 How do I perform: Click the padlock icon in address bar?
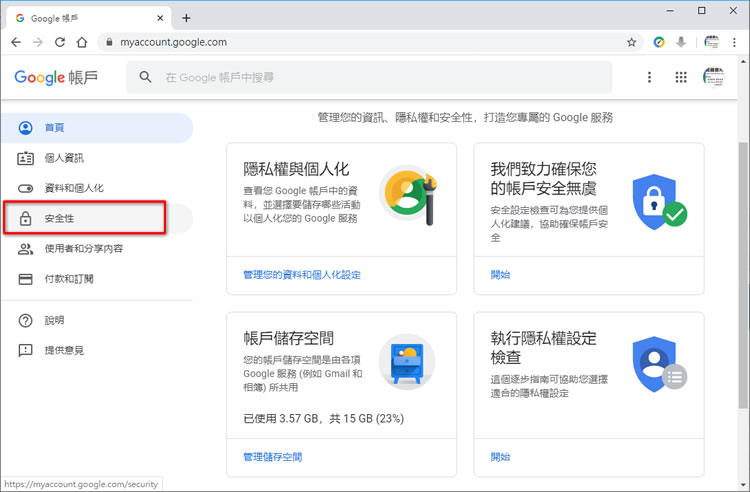(x=110, y=42)
